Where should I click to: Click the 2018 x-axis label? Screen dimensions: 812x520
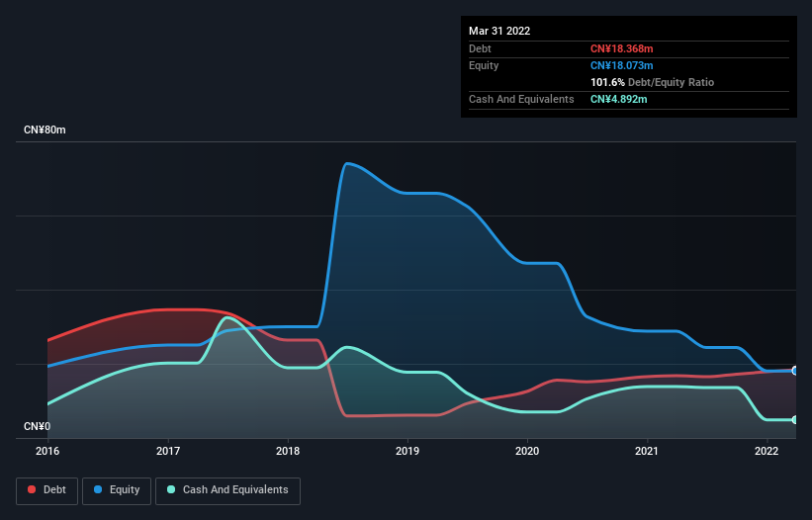[288, 451]
